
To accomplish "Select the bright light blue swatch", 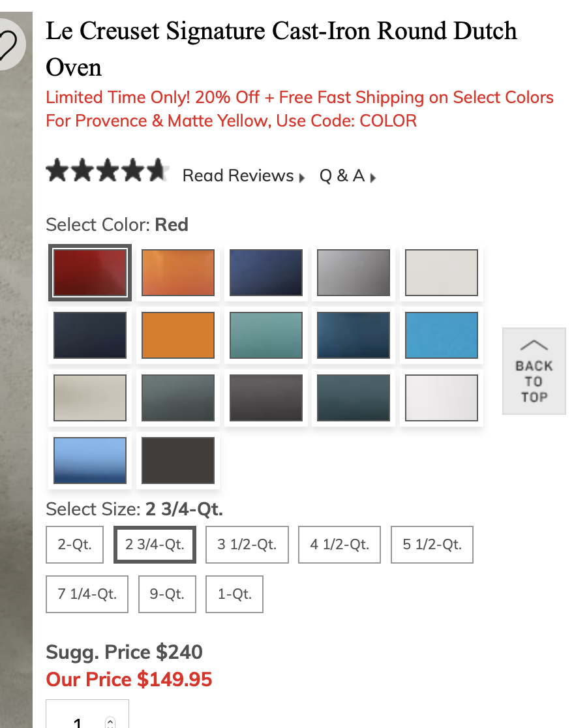I will tap(442, 335).
